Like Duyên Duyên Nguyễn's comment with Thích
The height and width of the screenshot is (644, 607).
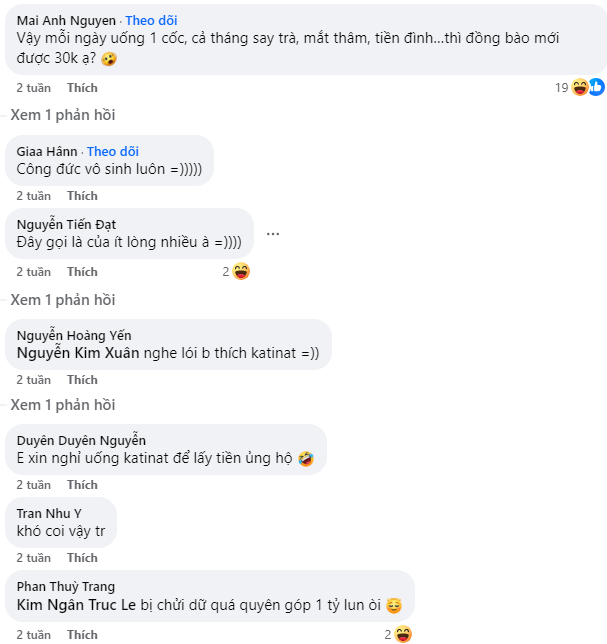(x=82, y=485)
